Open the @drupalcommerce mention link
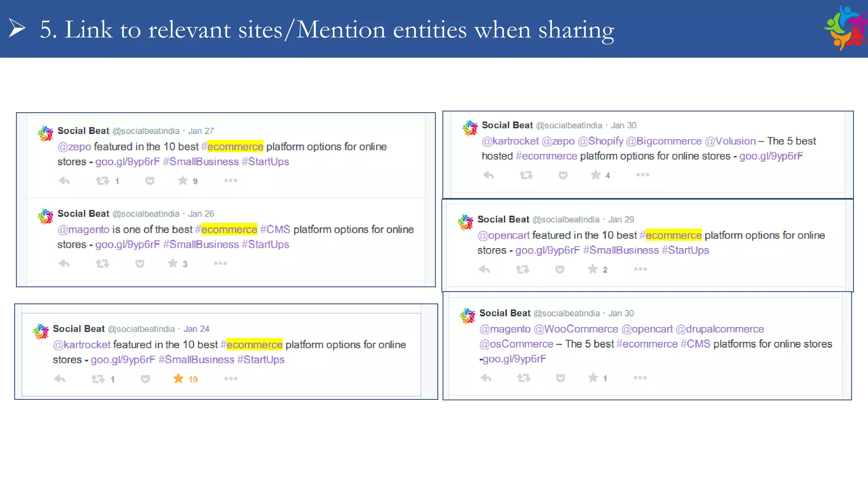Image resolution: width=868 pixels, height=488 pixels. [x=720, y=329]
